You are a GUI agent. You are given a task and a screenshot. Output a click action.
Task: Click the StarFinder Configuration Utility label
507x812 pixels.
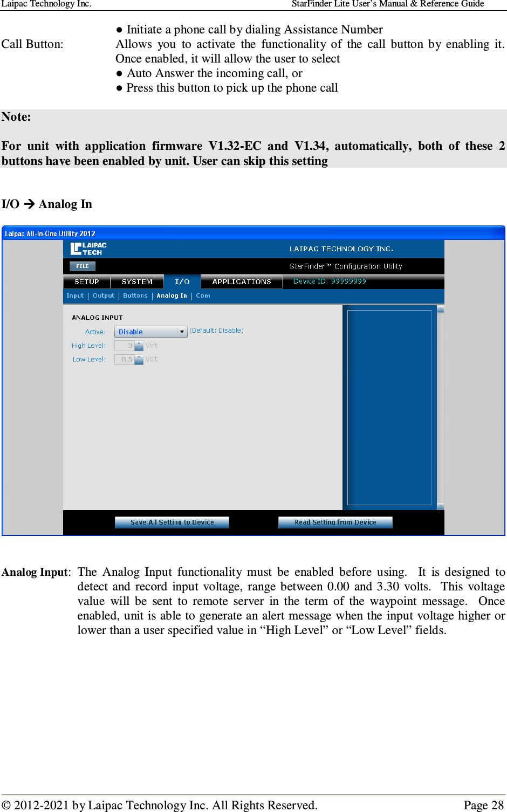[346, 266]
